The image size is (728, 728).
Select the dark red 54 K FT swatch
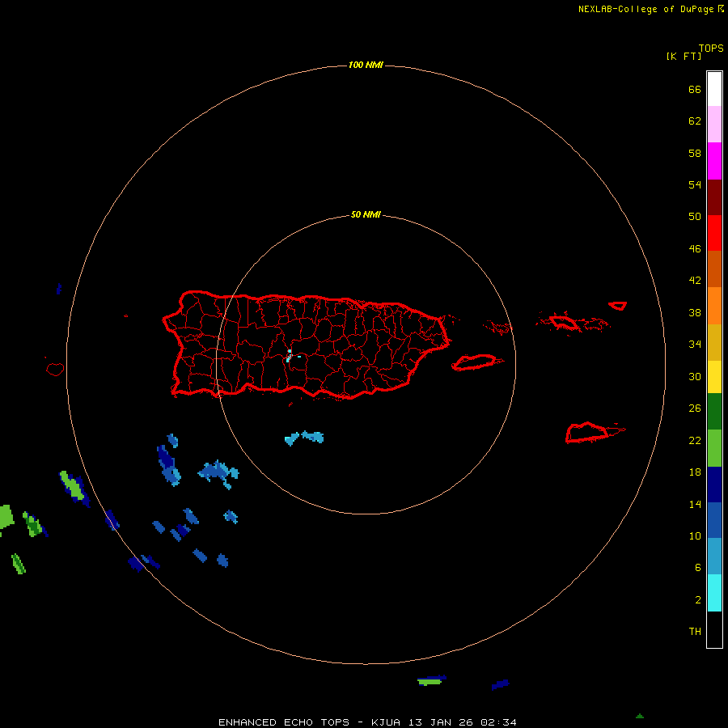click(714, 197)
